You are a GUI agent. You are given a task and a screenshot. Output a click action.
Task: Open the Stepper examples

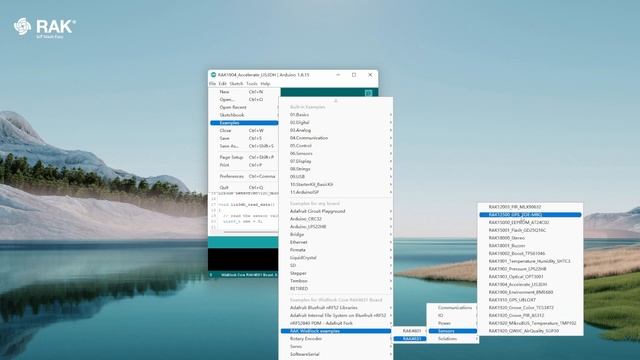[x=336, y=273]
